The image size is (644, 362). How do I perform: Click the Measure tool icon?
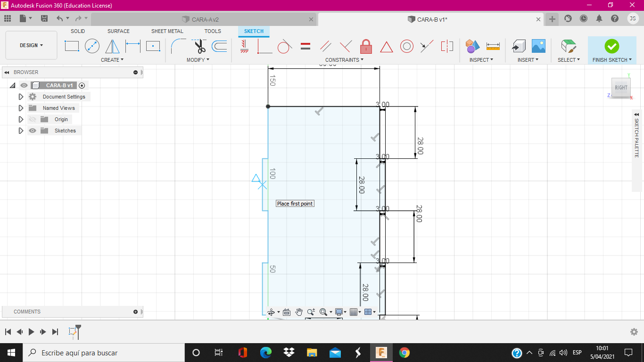[493, 46]
